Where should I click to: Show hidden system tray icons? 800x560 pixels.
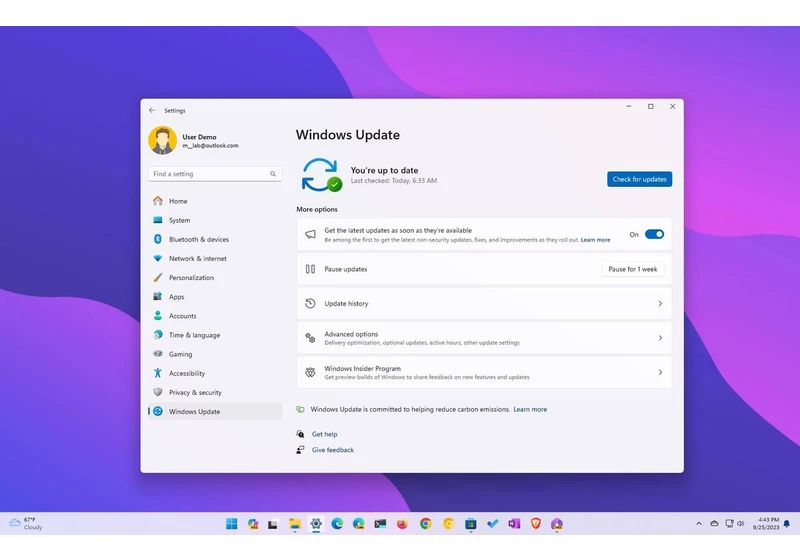699,524
